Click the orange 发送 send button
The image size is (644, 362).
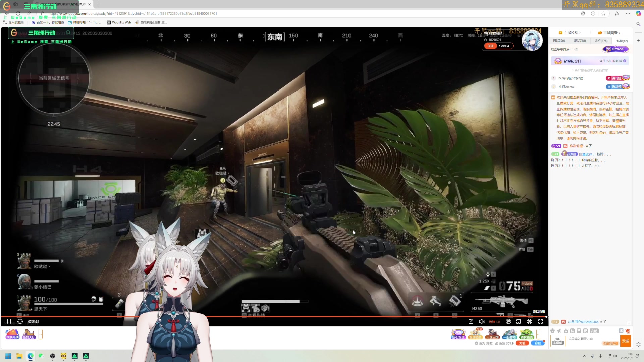[x=626, y=341]
